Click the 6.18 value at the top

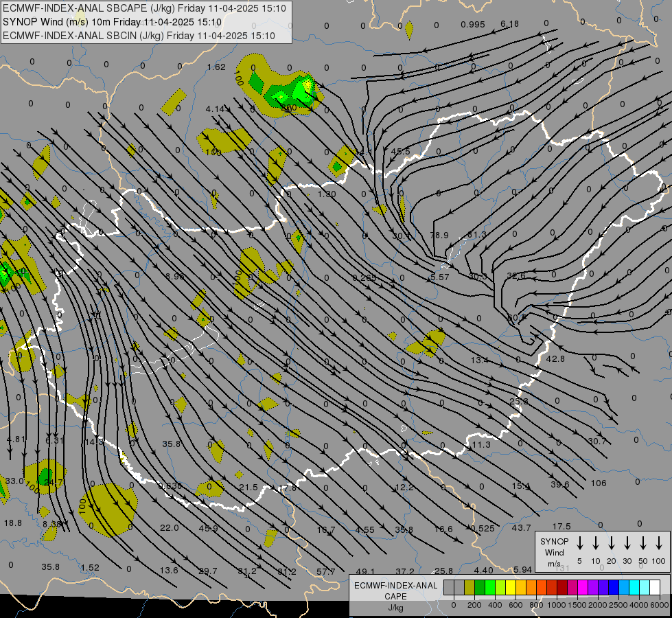click(509, 24)
